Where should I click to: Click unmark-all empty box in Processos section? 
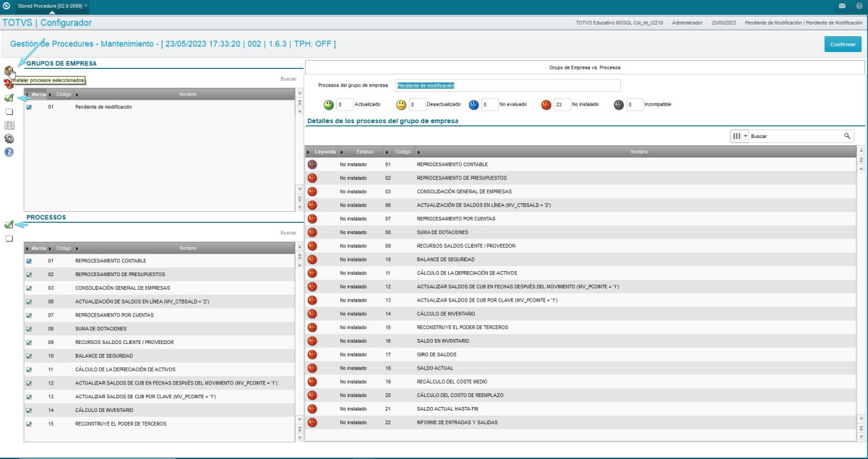point(9,239)
